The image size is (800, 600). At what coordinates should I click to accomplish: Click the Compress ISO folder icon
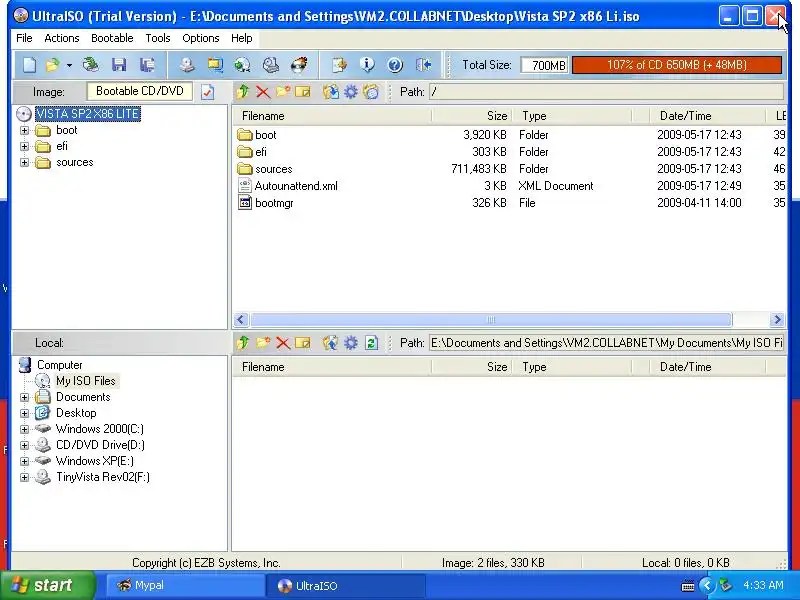(x=215, y=65)
